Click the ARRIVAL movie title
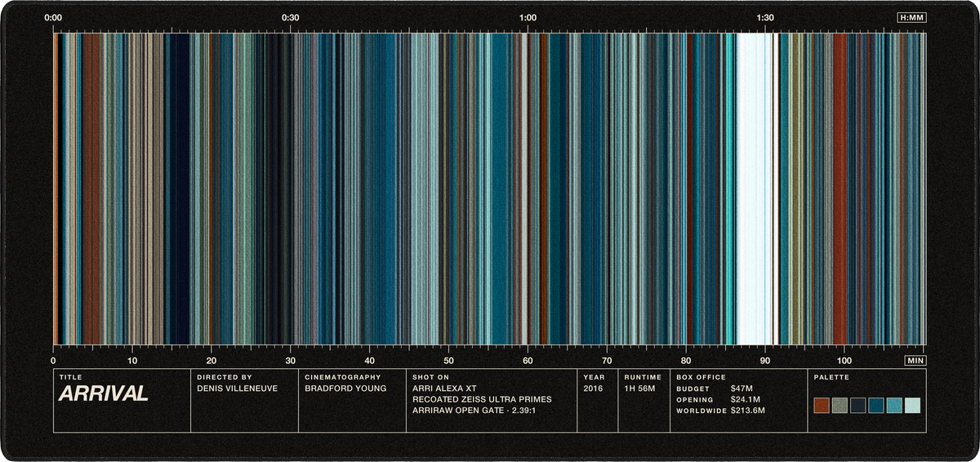 103,394
